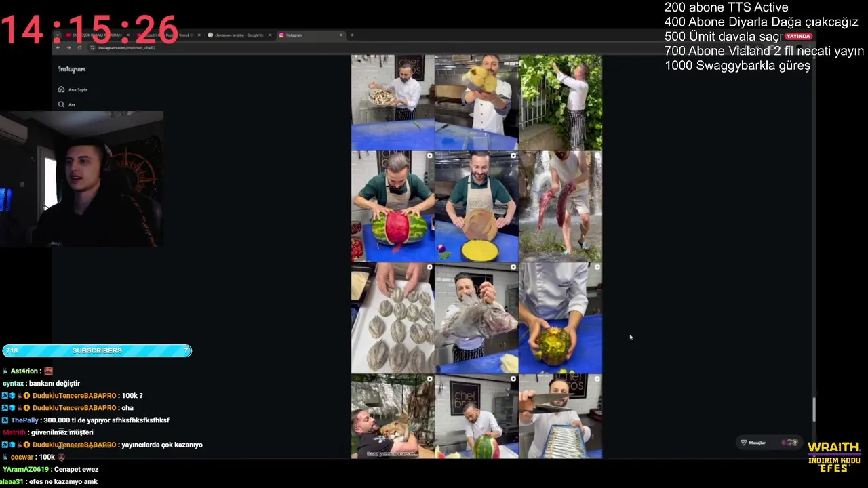The width and height of the screenshot is (868, 488).
Task: Click the Ana Sayfa home icon
Action: point(61,89)
